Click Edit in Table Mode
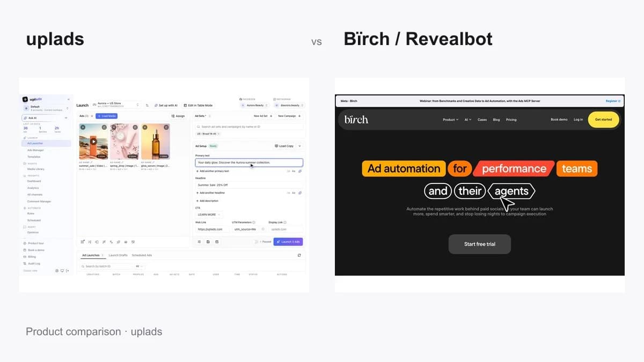Image resolution: width=644 pixels, height=362 pixels. tap(197, 106)
